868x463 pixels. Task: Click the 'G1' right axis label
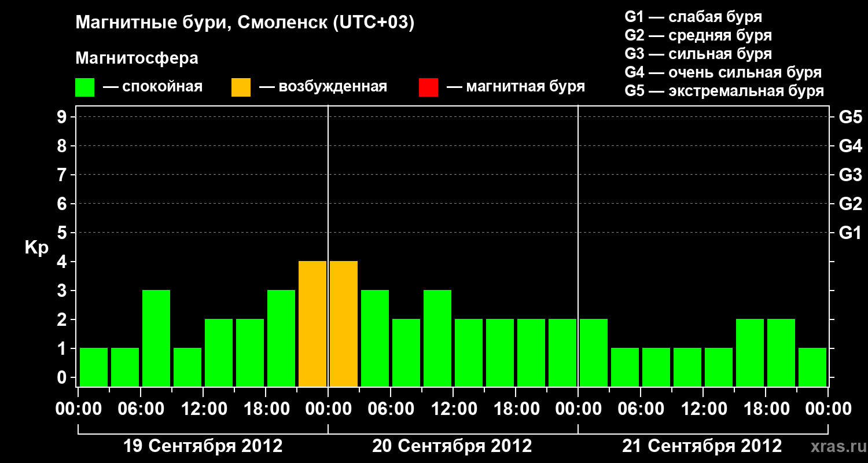pyautogui.click(x=850, y=233)
